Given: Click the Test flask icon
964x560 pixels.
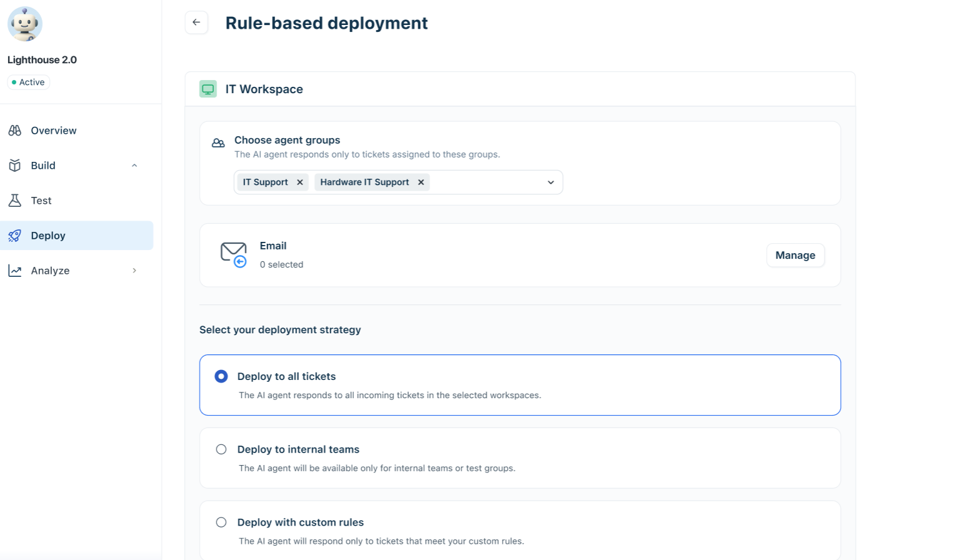Looking at the screenshot, I should tap(15, 201).
